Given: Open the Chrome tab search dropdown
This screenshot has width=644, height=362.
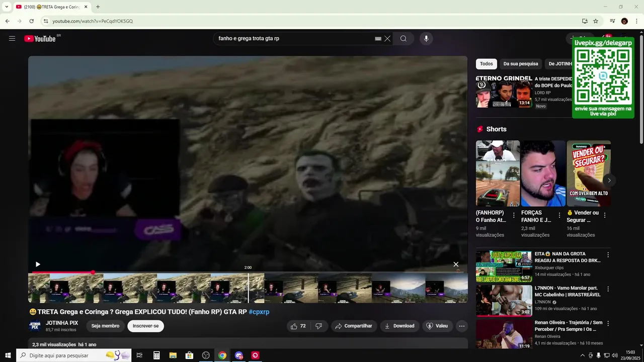Looking at the screenshot, I should click(7, 7).
